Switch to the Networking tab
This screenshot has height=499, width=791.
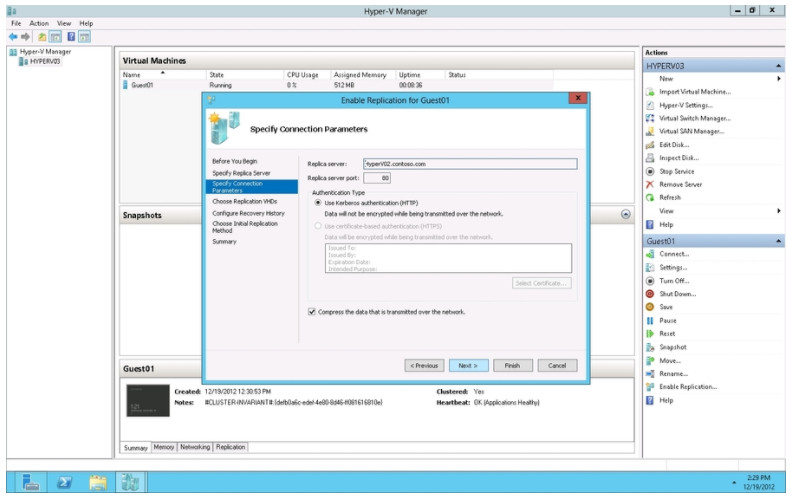pos(195,447)
